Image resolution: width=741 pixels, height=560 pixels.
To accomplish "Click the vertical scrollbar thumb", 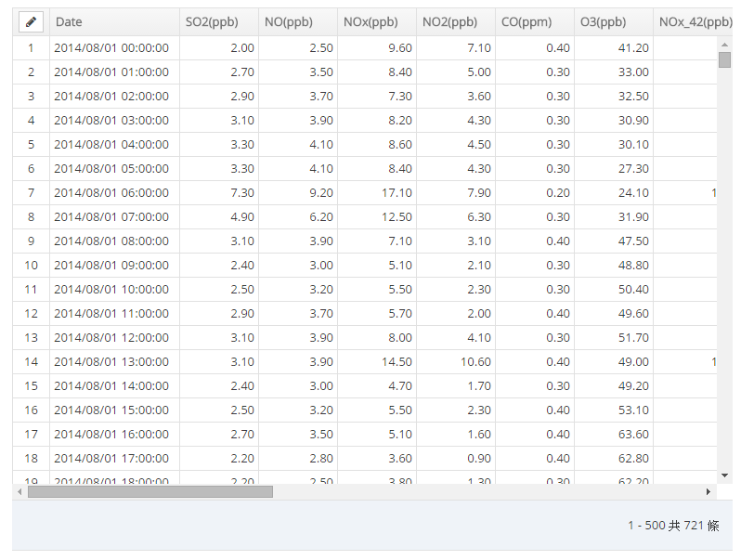I will click(724, 60).
